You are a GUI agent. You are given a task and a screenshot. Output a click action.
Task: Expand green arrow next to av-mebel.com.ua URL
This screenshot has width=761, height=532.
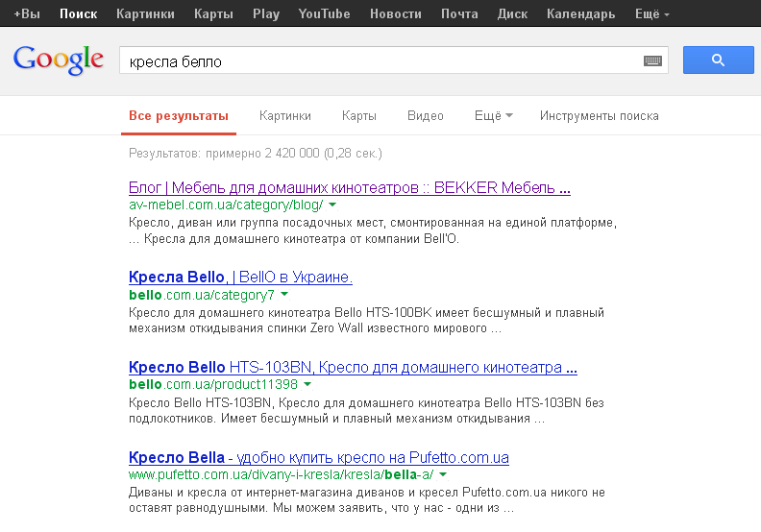pyautogui.click(x=332, y=205)
